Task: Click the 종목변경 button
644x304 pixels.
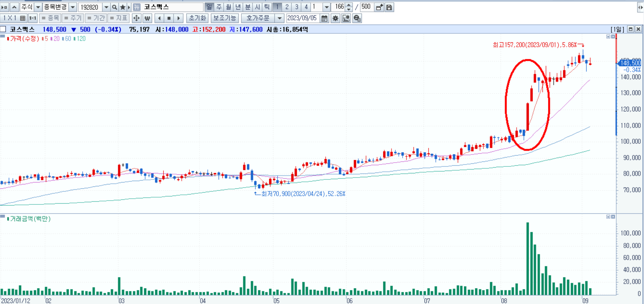Action: point(55,7)
